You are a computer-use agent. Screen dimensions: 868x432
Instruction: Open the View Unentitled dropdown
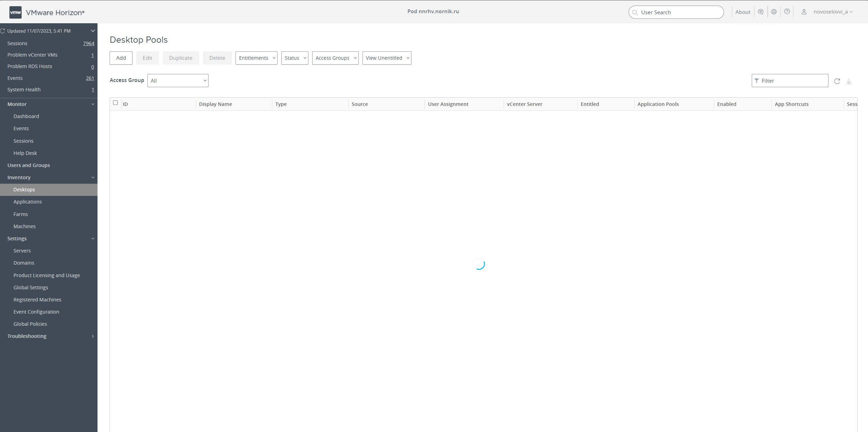click(386, 58)
